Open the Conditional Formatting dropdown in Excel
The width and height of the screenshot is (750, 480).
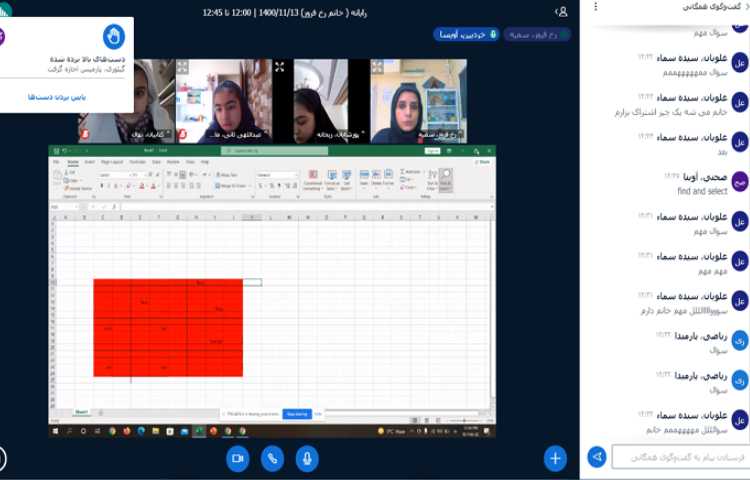click(312, 179)
